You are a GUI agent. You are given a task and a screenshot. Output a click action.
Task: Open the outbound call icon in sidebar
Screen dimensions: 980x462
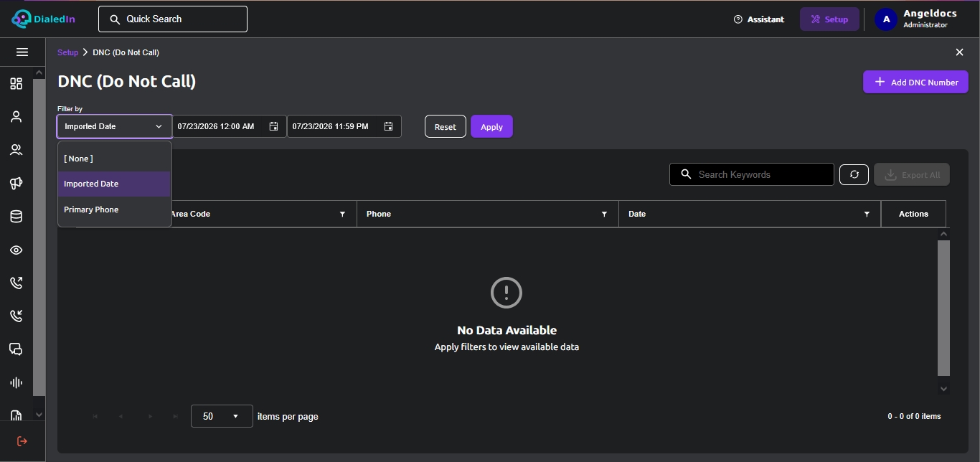pos(16,283)
